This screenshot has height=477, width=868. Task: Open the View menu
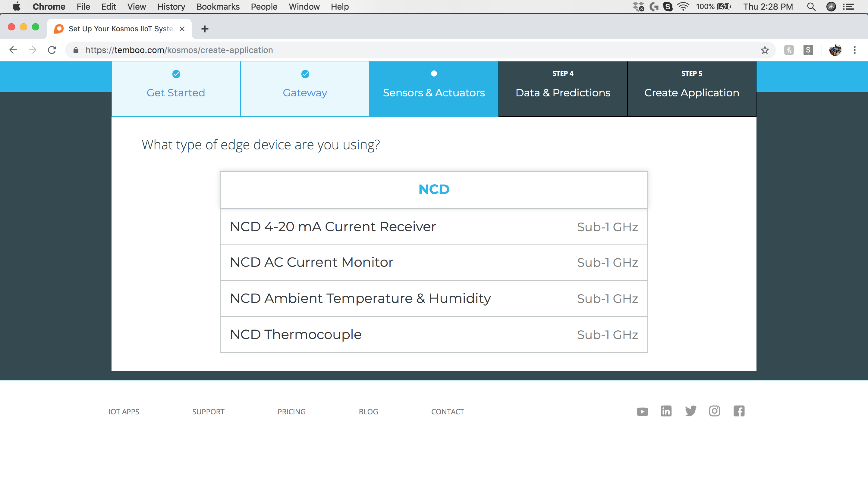click(x=137, y=7)
